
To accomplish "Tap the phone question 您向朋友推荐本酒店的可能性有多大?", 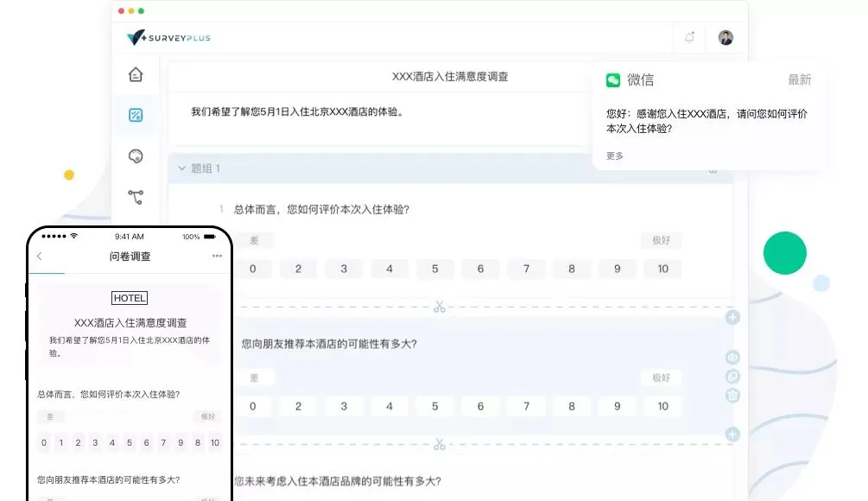I will (x=109, y=479).
